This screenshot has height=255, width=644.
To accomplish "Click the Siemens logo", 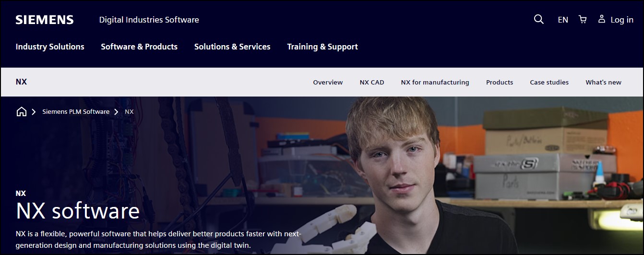I will click(45, 20).
